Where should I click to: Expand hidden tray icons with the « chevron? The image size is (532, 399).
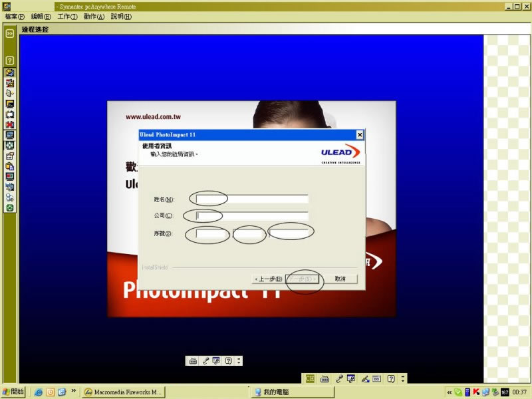(x=450, y=392)
